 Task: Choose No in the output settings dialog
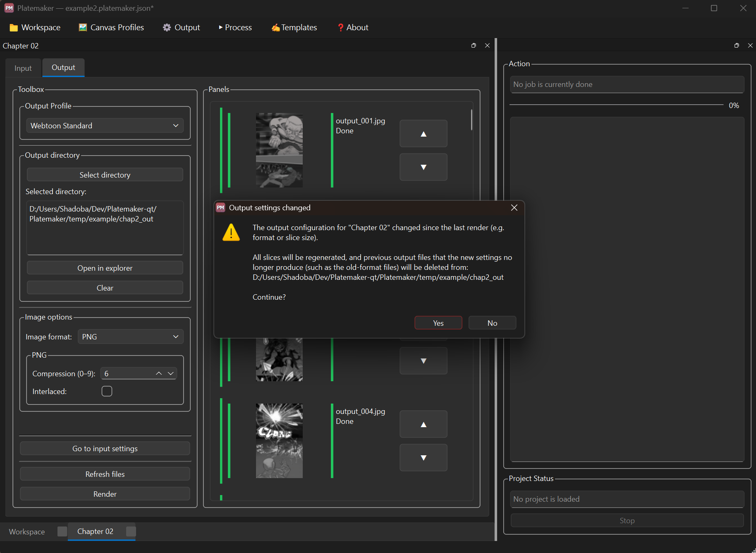point(492,323)
